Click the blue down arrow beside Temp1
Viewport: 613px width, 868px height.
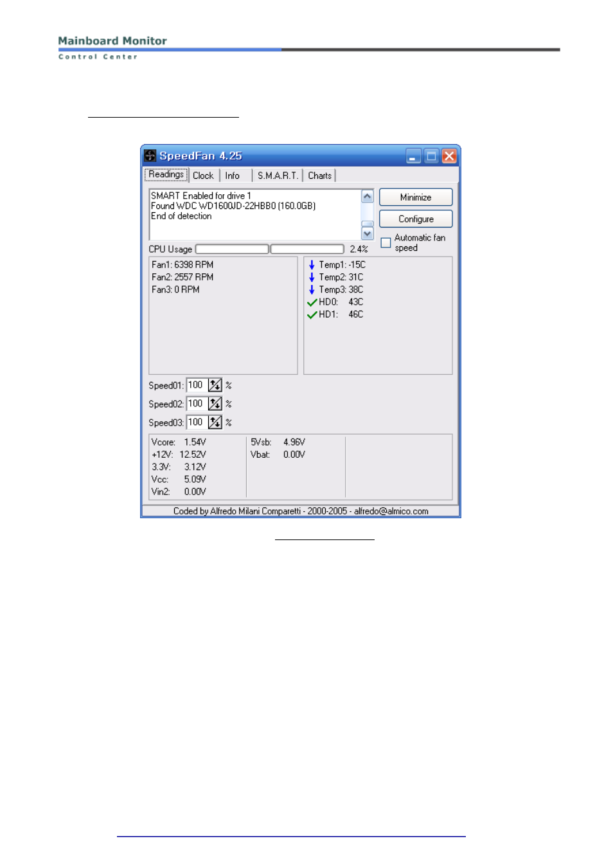tap(312, 265)
